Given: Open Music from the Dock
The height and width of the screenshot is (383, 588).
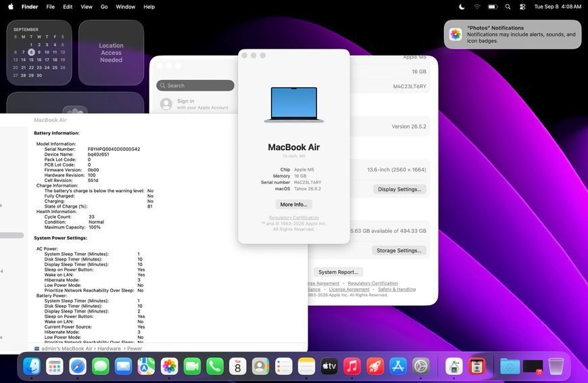Looking at the screenshot, I should (x=352, y=367).
